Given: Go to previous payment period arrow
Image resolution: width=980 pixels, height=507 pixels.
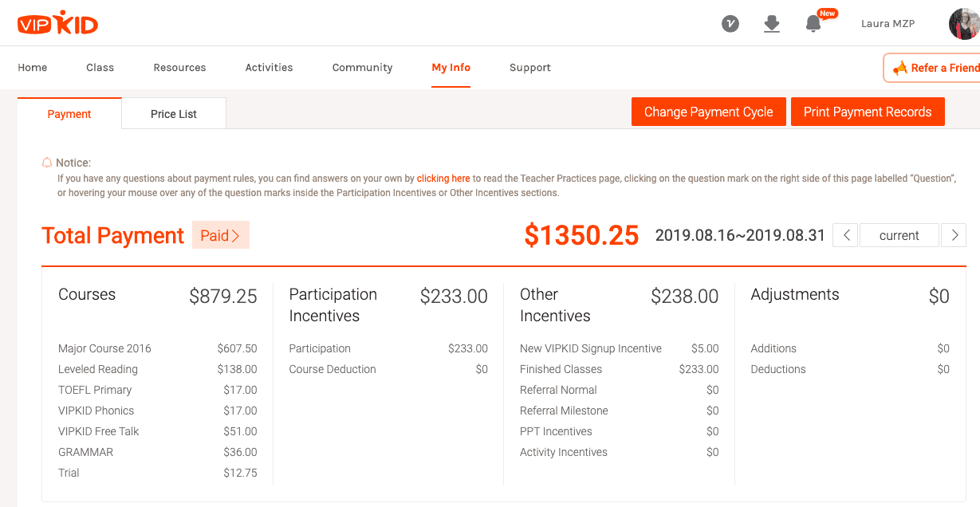Looking at the screenshot, I should pyautogui.click(x=845, y=235).
